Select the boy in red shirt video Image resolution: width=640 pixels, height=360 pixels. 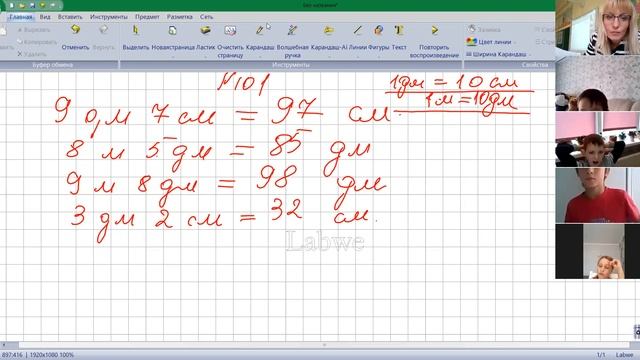(x=598, y=196)
